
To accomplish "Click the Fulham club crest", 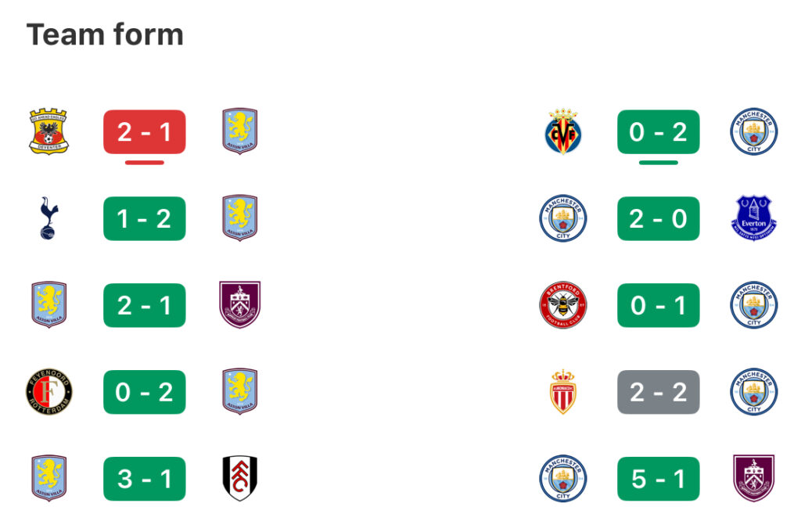I will [x=239, y=478].
